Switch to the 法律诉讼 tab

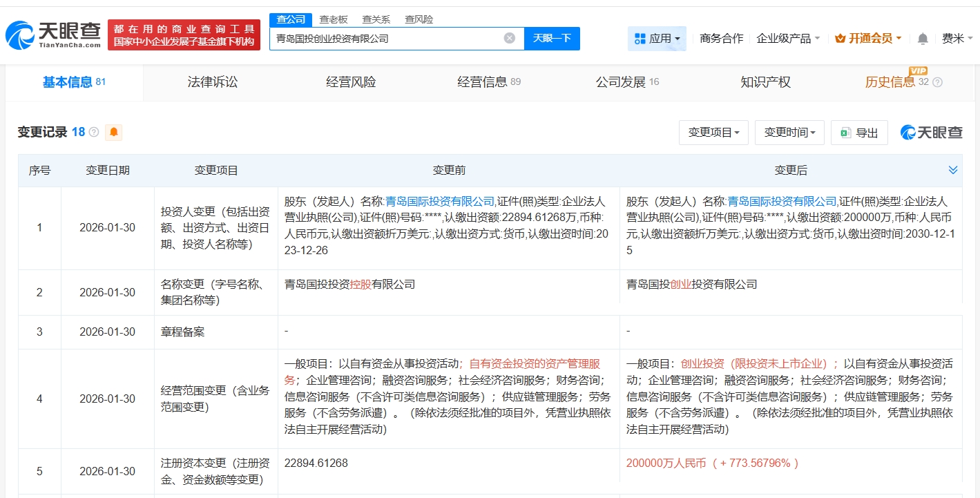coord(213,82)
